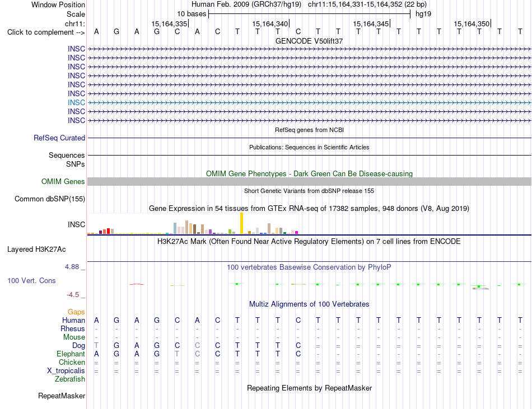
Task: Open '100 vertebrates Basewise Conservation by PhyloP' title
Action: [309, 267]
